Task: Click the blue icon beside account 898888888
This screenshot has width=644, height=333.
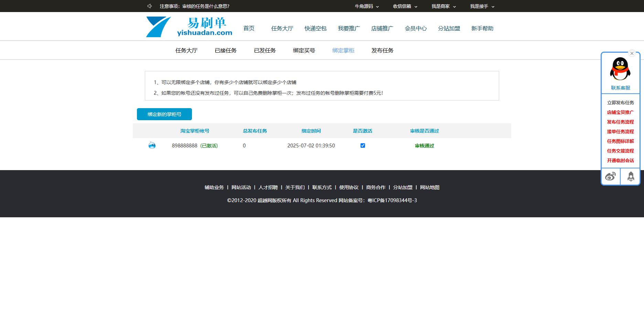Action: pos(152,146)
